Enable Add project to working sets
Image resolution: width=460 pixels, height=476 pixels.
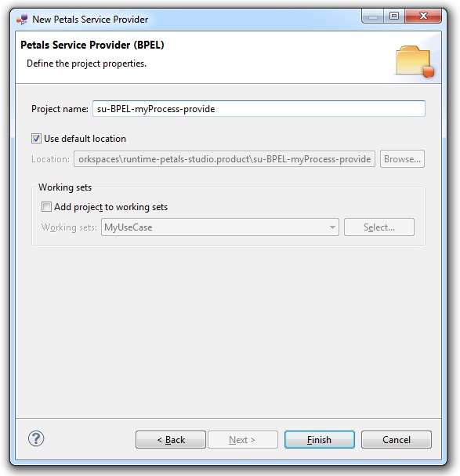point(46,207)
